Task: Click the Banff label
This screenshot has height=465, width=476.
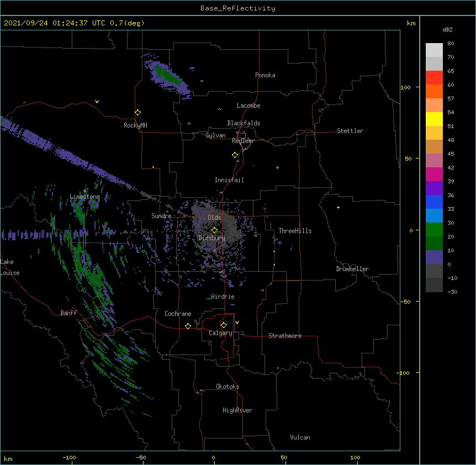Action: tap(68, 313)
